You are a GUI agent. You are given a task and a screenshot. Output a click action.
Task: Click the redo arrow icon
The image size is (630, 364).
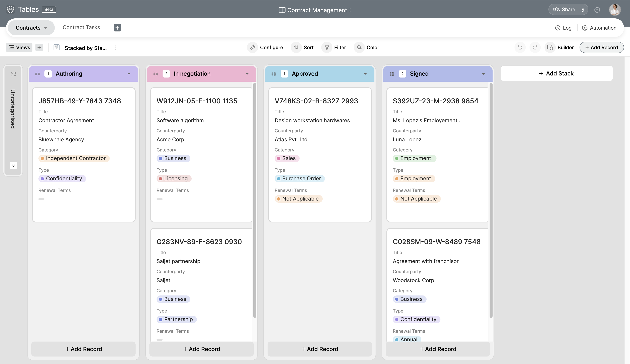[535, 47]
